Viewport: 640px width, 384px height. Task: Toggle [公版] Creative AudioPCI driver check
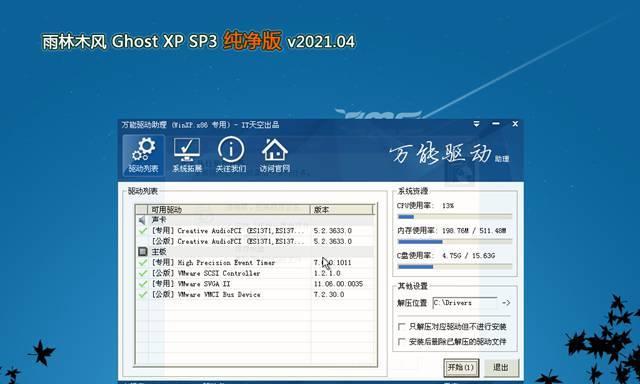pos(142,242)
